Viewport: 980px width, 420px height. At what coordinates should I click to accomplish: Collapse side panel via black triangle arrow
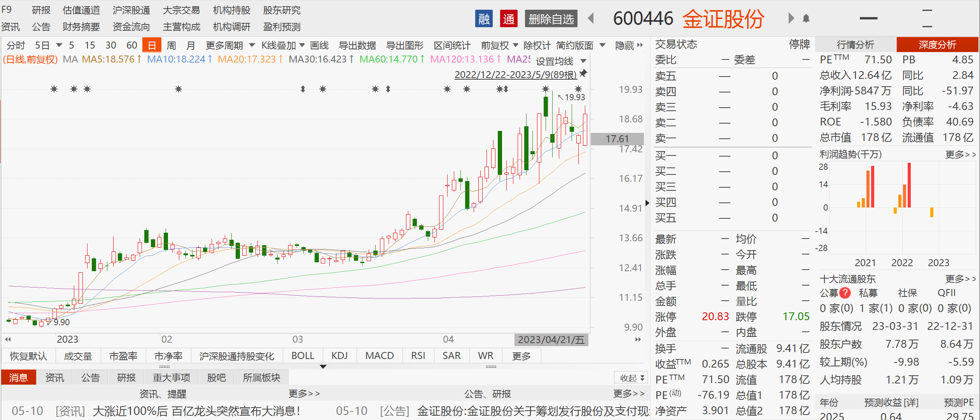(647, 203)
